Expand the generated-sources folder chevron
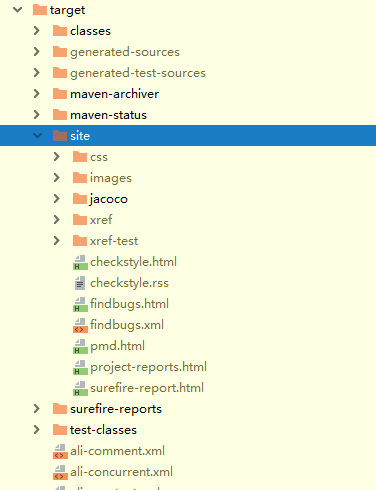The height and width of the screenshot is (490, 376). pyautogui.click(x=37, y=52)
